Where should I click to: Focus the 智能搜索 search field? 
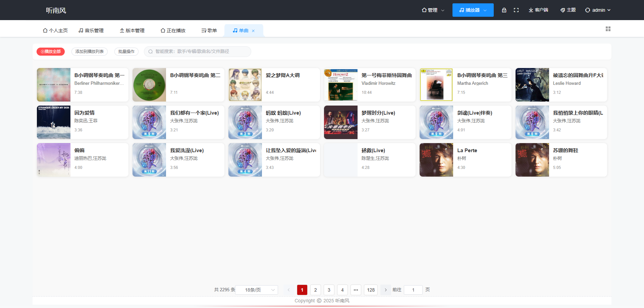pyautogui.click(x=198, y=52)
